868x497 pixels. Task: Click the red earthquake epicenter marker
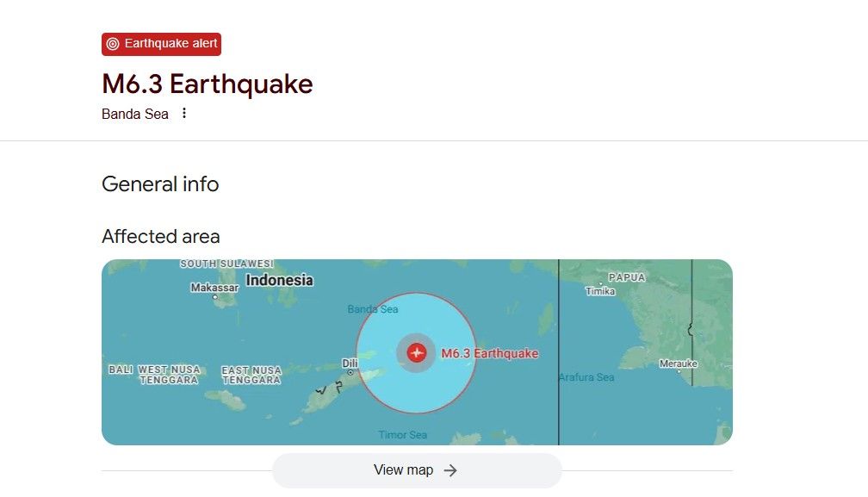click(416, 352)
